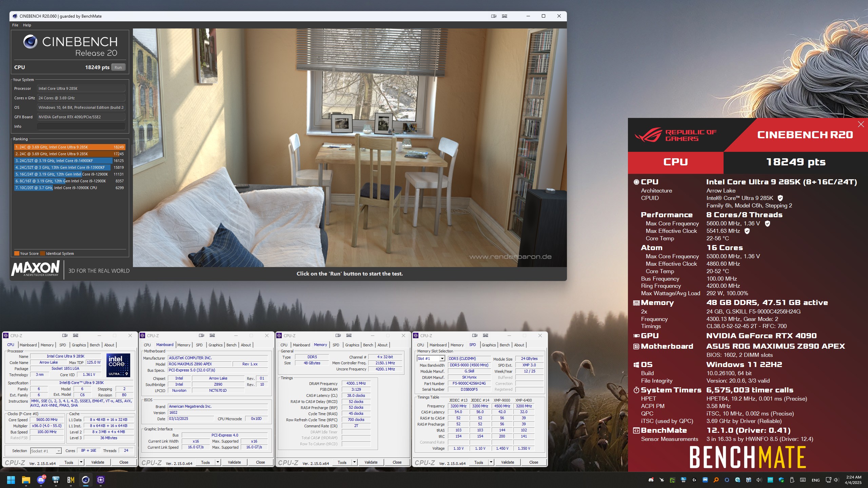Select CPU tab in CPU-Z Mainboard window
Viewport: 868px width, 488px height.
point(147,345)
